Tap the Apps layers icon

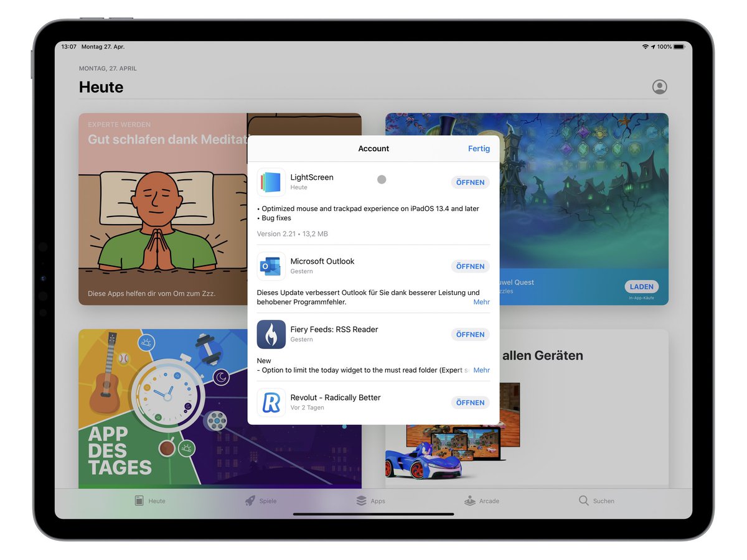pyautogui.click(x=362, y=501)
